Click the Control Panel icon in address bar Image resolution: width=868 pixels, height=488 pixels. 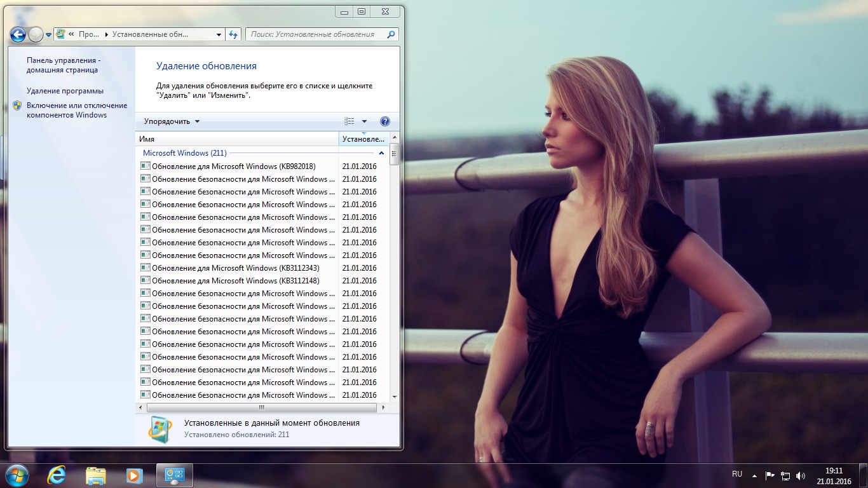(x=60, y=34)
